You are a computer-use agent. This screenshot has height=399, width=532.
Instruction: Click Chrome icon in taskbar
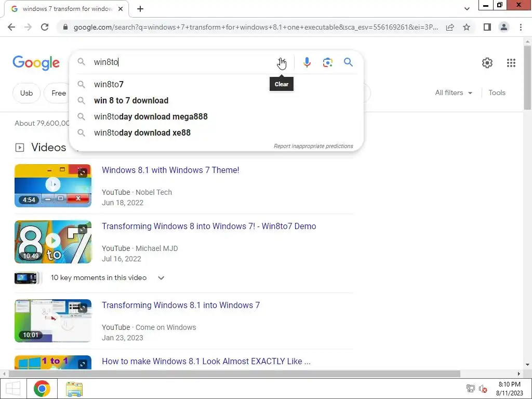click(x=42, y=389)
